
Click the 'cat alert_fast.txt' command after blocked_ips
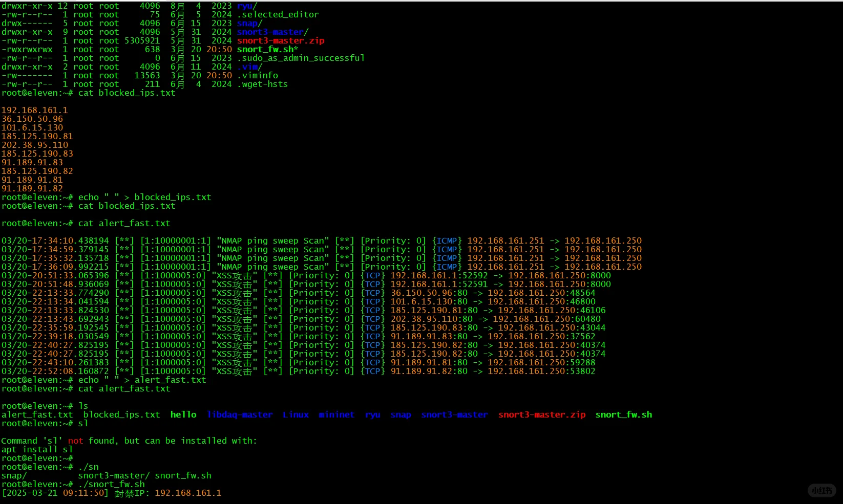(x=124, y=223)
